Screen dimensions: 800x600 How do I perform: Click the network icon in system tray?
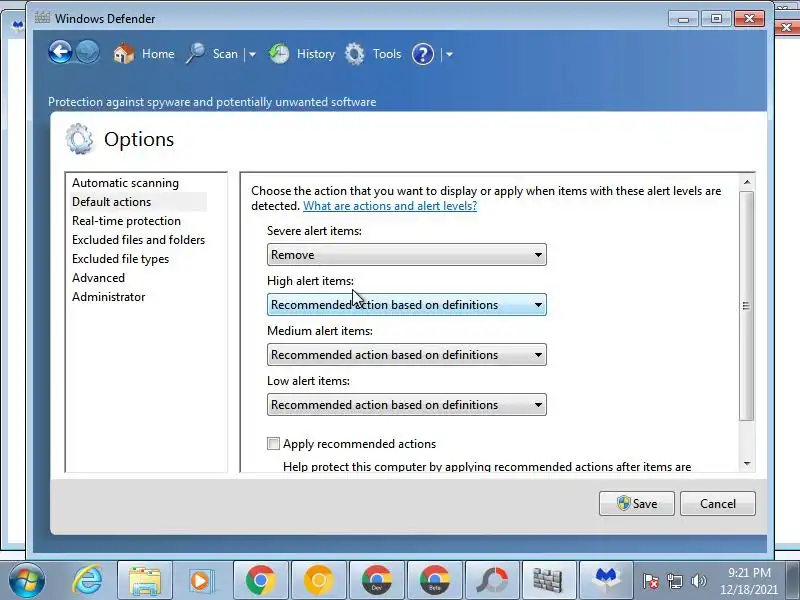point(674,581)
